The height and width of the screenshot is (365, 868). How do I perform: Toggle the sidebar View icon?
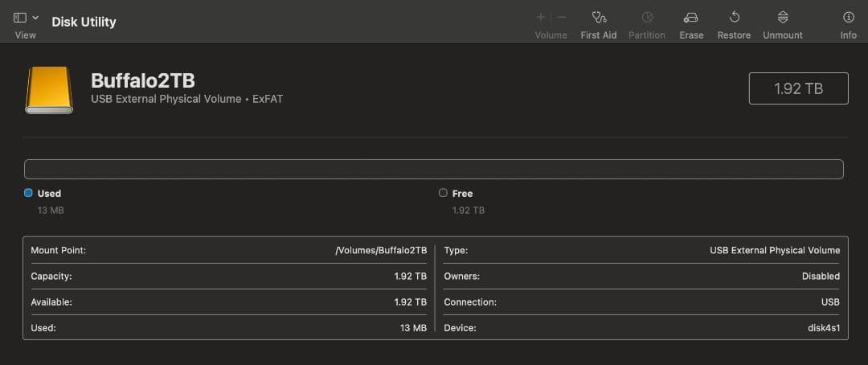pyautogui.click(x=20, y=18)
